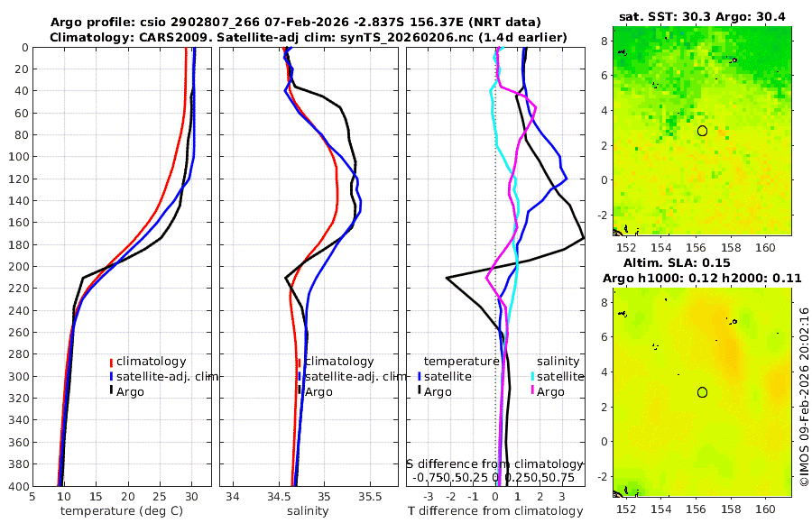The height and width of the screenshot is (523, 812).
Task: Click the 'Argo h1000: 0.12 h2000: 0.11' text
Action: click(702, 279)
